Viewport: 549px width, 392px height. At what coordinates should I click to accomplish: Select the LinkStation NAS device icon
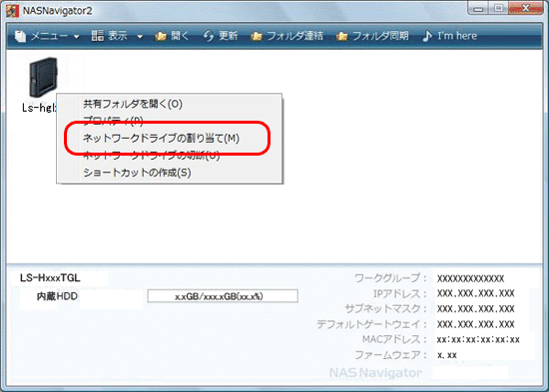coord(43,78)
